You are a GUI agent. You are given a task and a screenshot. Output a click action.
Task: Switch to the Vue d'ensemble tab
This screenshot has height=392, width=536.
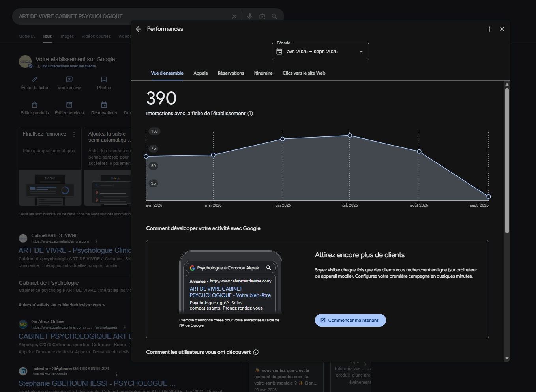[167, 73]
